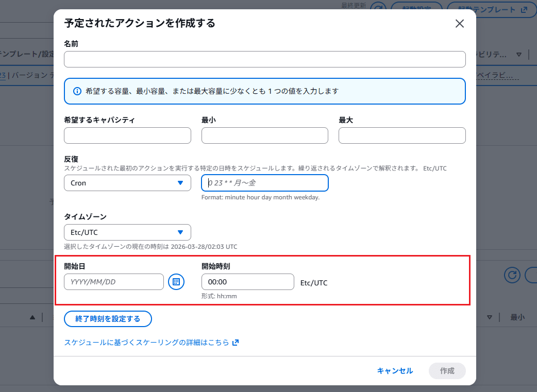Click the 形式: hh:mm hint text
Screen dimensions: 537x392
pyautogui.click(x=219, y=296)
